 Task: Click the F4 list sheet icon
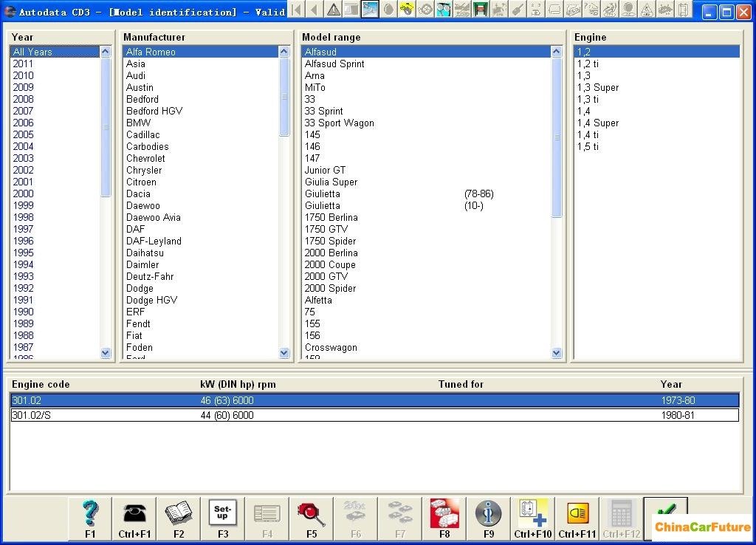[x=267, y=518]
